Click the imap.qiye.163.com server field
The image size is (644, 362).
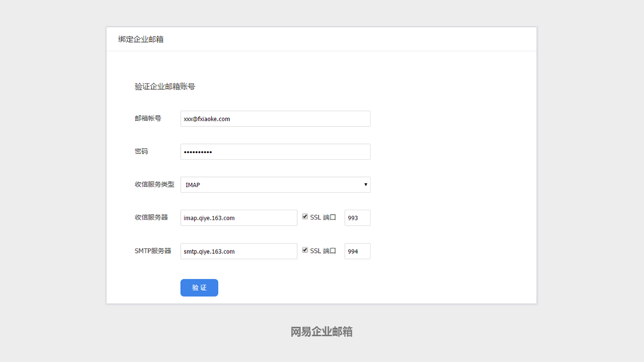239,218
